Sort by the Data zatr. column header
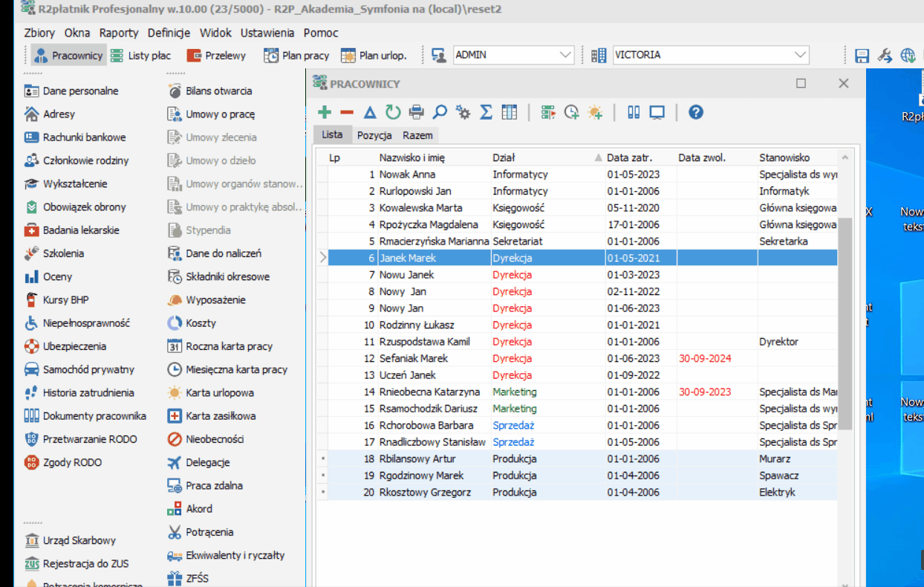Viewport: 924px width, 587px height. (640, 158)
